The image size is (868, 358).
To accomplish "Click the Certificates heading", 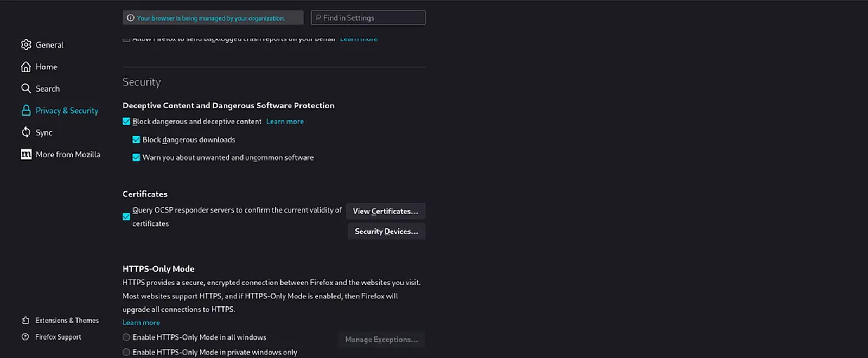I will (x=145, y=194).
